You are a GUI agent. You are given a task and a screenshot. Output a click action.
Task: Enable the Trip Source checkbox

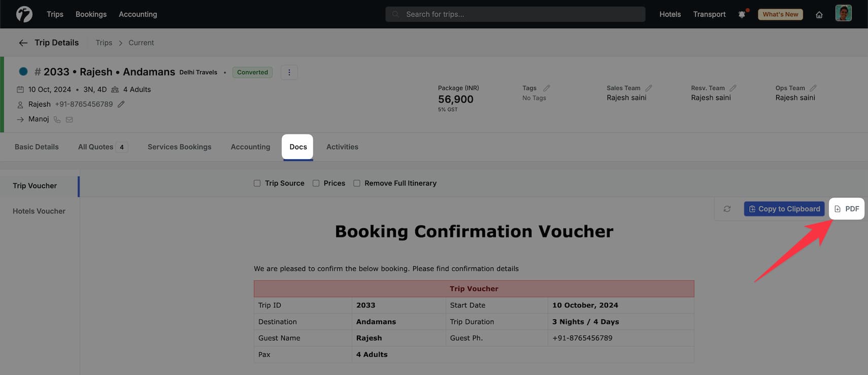coord(257,183)
